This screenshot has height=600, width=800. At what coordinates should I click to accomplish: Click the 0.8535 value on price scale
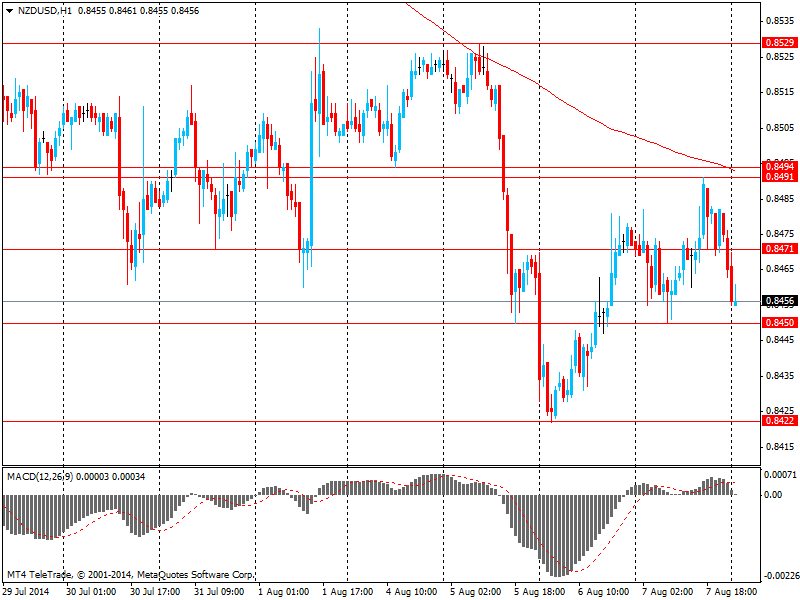point(779,21)
